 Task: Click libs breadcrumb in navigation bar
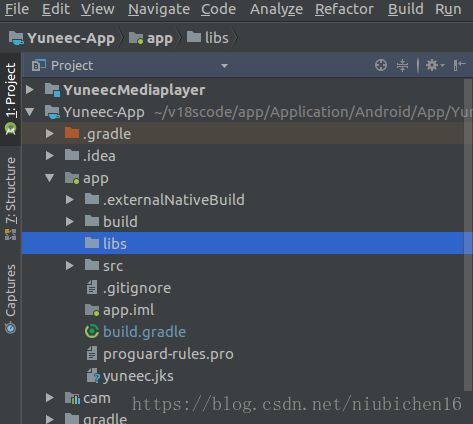tap(208, 38)
